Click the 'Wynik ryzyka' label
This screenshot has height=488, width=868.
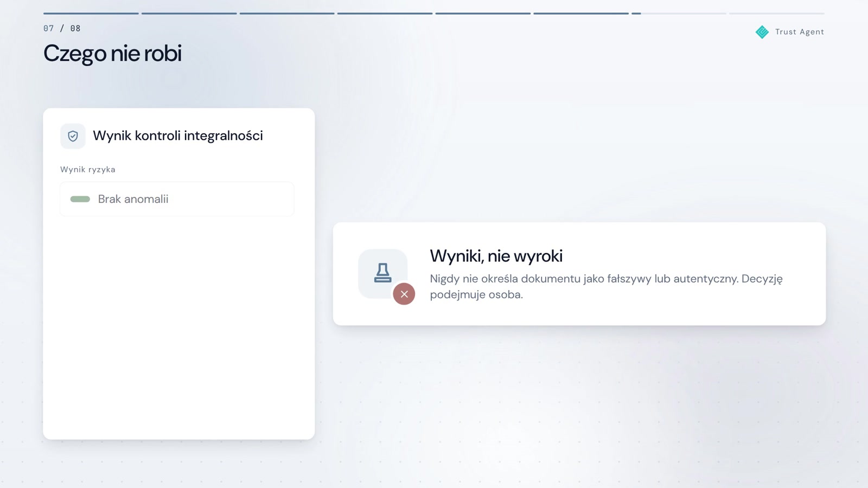point(88,169)
